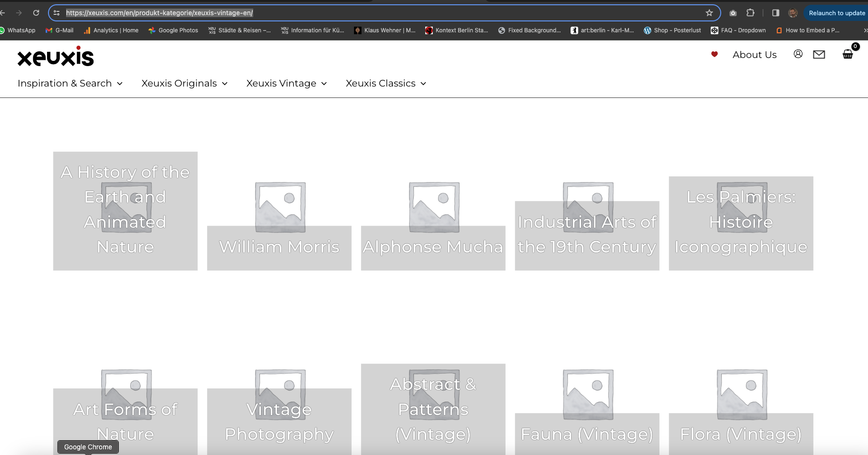Viewport: 868px width, 455px height.
Task: Open Fauna (Vintage) category
Action: pyautogui.click(x=587, y=434)
